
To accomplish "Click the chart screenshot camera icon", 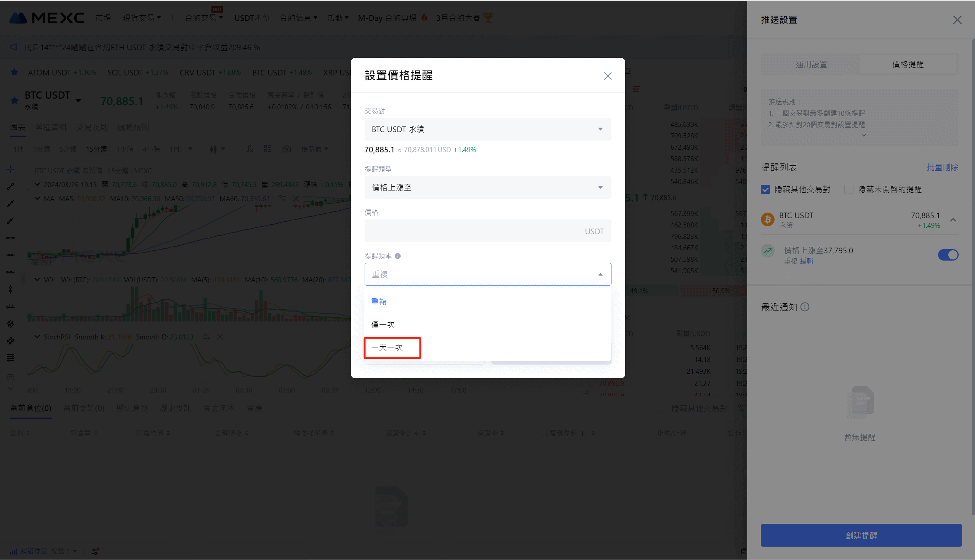I will click(287, 149).
